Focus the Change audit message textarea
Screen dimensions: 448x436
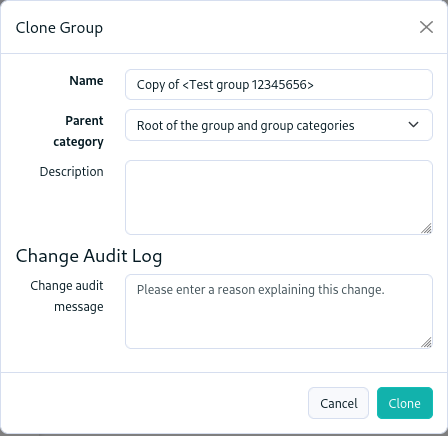(x=279, y=311)
